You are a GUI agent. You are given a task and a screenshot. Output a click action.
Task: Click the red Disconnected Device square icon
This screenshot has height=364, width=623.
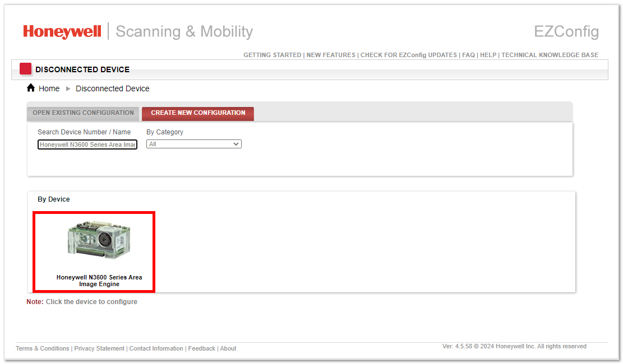click(25, 69)
